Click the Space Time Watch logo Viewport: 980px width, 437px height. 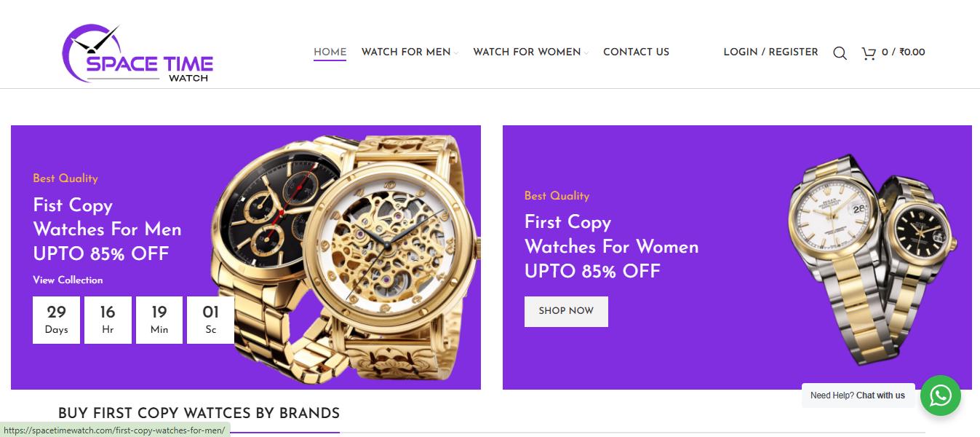138,54
